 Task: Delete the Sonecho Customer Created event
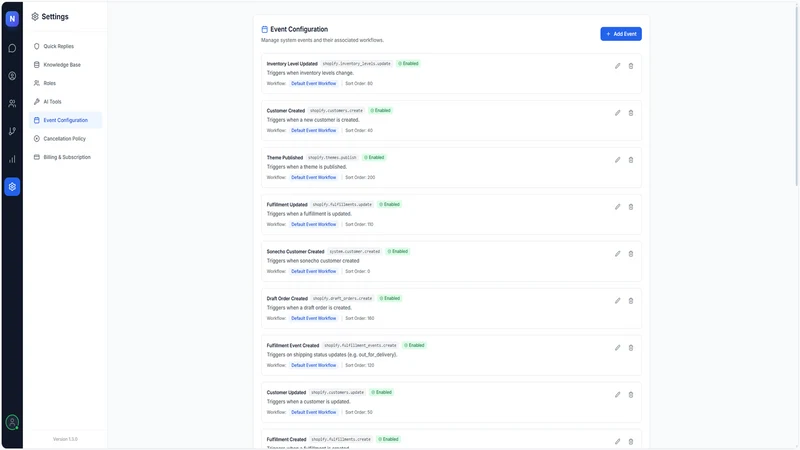tap(631, 254)
